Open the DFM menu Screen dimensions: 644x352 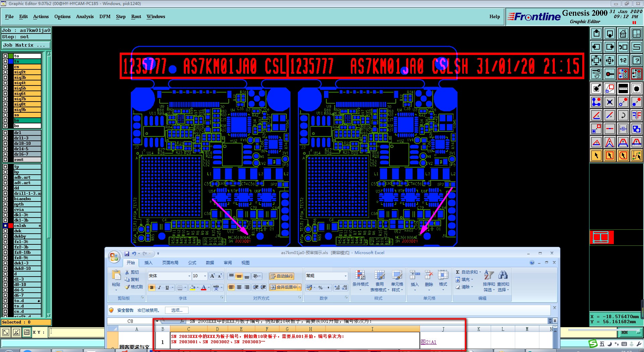(x=105, y=16)
